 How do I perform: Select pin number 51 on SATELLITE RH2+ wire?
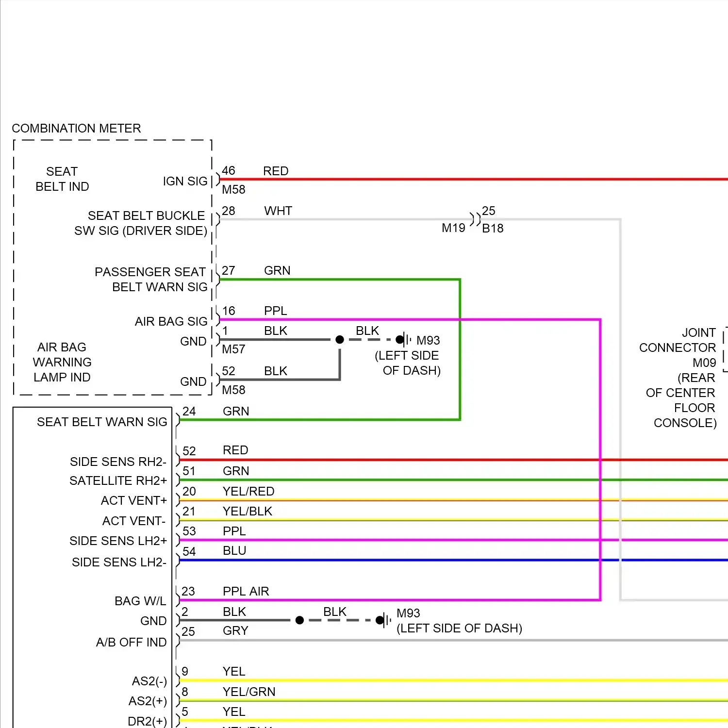click(x=189, y=471)
